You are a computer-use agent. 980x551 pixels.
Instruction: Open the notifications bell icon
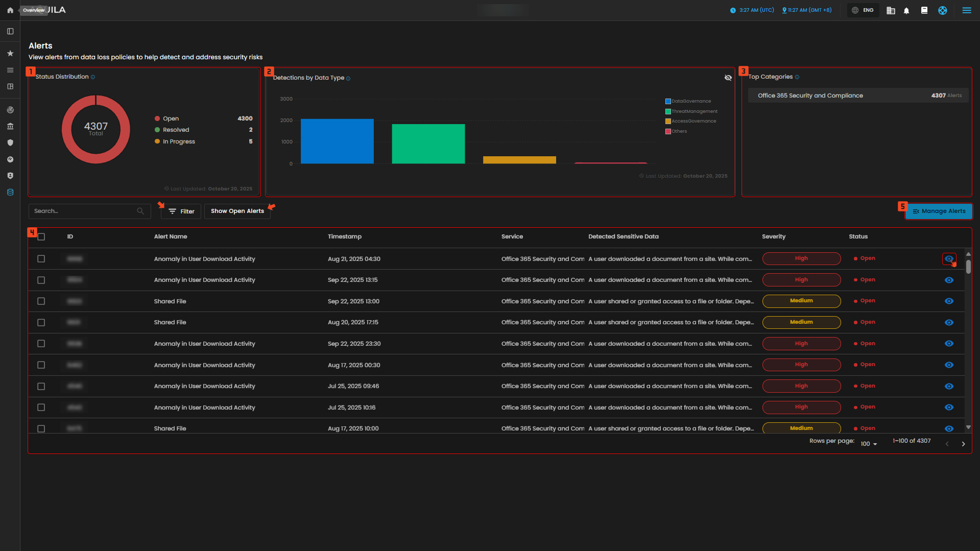click(906, 10)
